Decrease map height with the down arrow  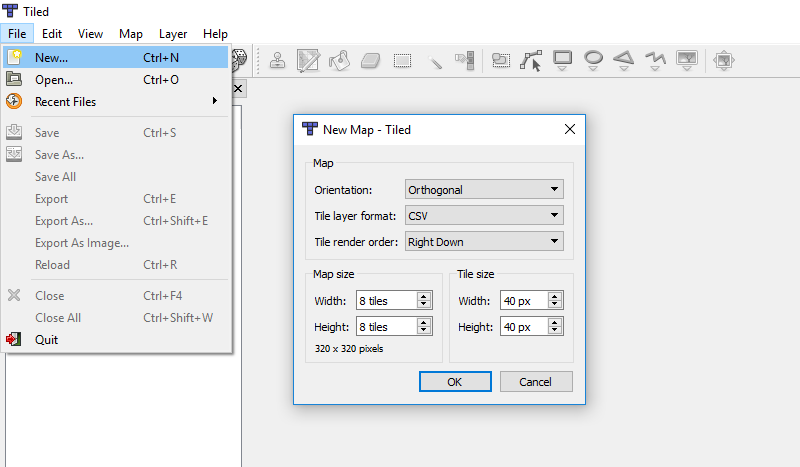click(x=423, y=331)
